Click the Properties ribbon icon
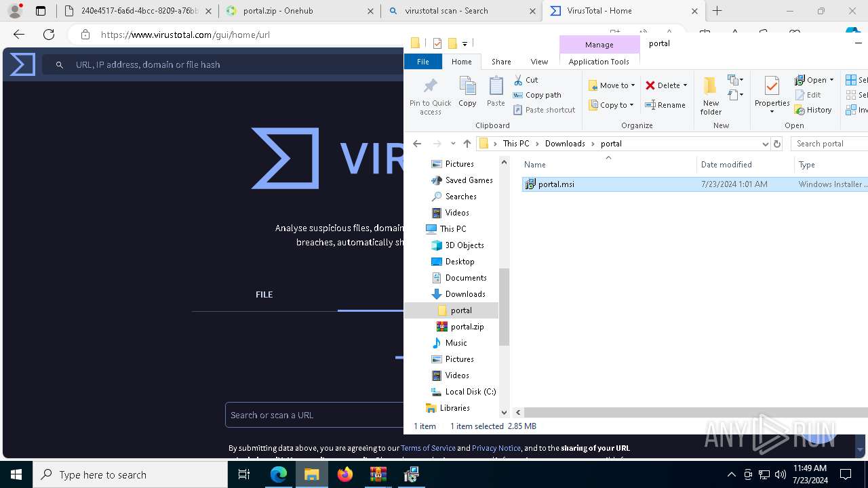Screen dimensions: 868x488 pyautogui.click(x=772, y=91)
